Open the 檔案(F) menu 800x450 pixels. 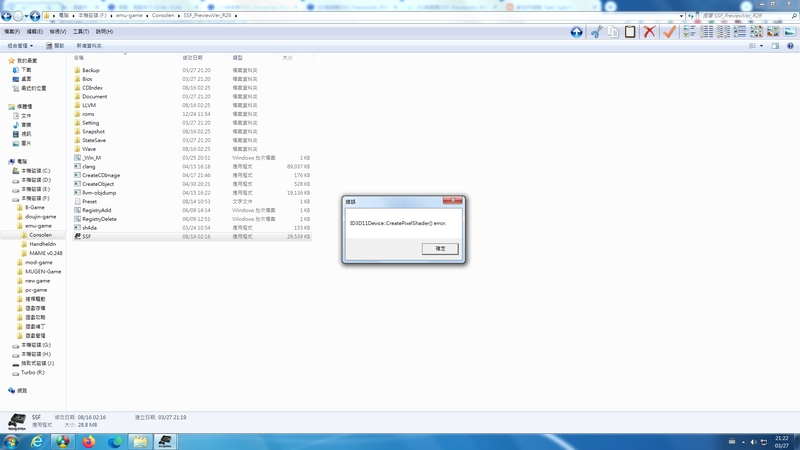(12, 31)
